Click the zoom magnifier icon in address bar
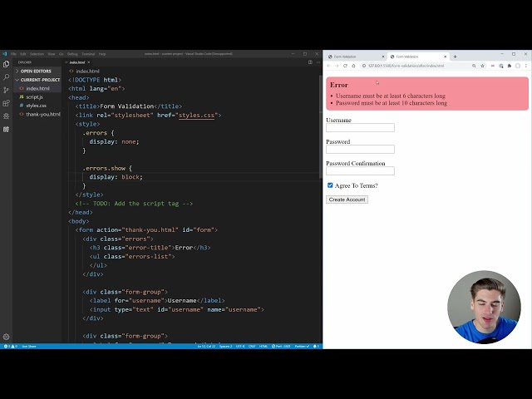Image resolution: width=532 pixels, height=399 pixels. point(474,66)
